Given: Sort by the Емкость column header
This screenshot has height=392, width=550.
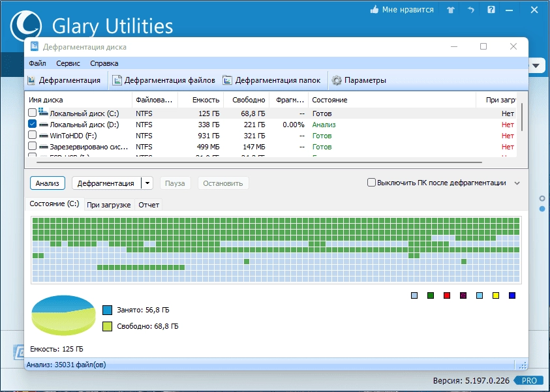Looking at the screenshot, I should [x=201, y=100].
